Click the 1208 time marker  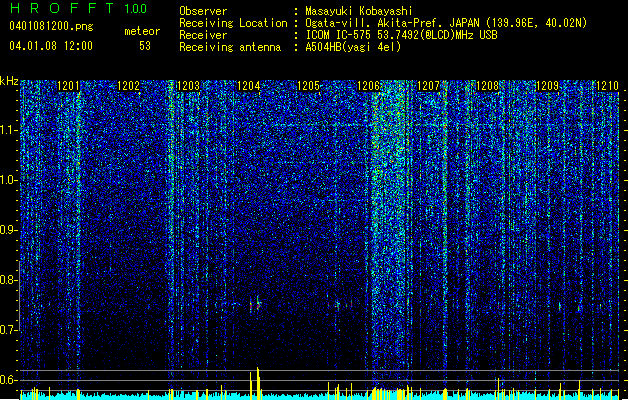[487, 85]
